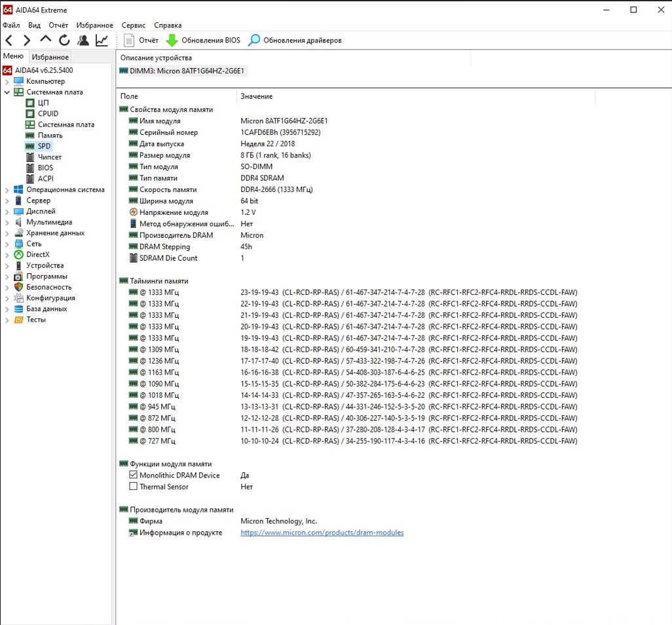
Task: Expand the DirectX tree node
Action: point(7,255)
